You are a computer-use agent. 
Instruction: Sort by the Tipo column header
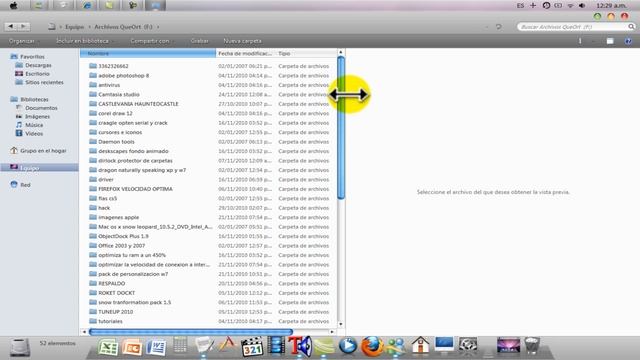(305, 53)
